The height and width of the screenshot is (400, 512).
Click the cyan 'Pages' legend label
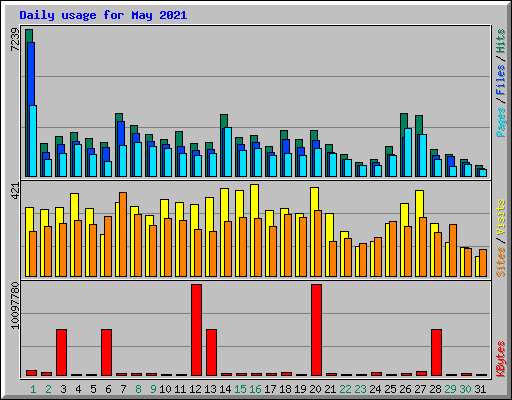501,122
